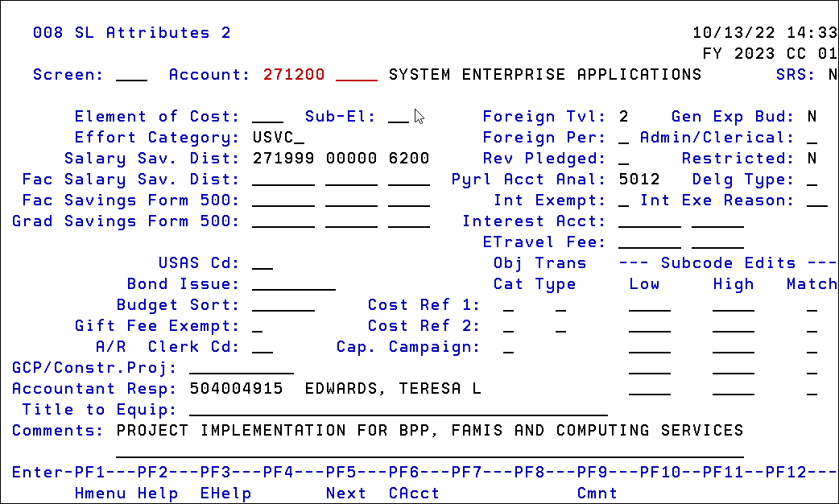Click Next on the PF5 key label
The image size is (839, 504).
pyautogui.click(x=346, y=494)
